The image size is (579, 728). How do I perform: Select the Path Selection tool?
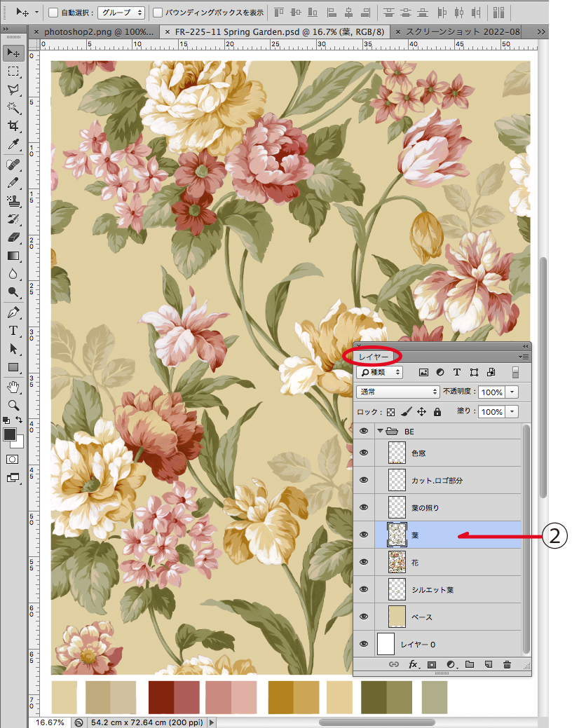tap(13, 349)
